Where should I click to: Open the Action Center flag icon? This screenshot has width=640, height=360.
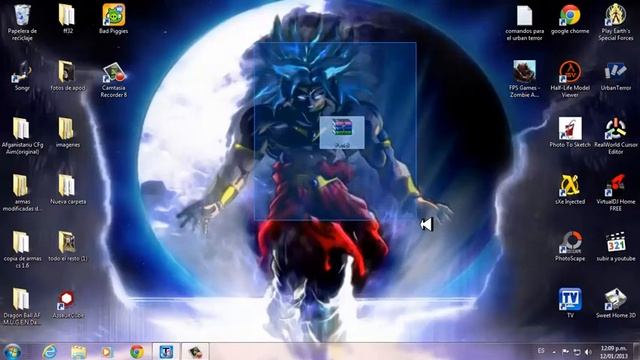(565, 352)
